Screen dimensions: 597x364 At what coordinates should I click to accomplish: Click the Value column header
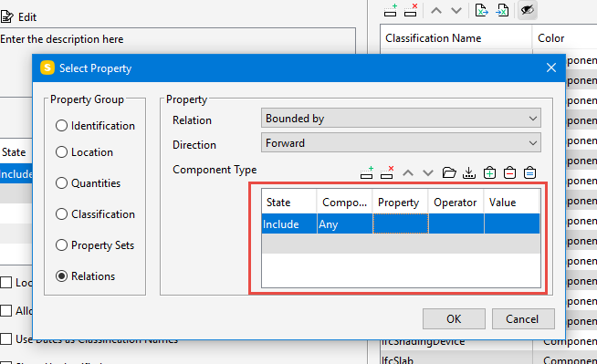click(512, 203)
